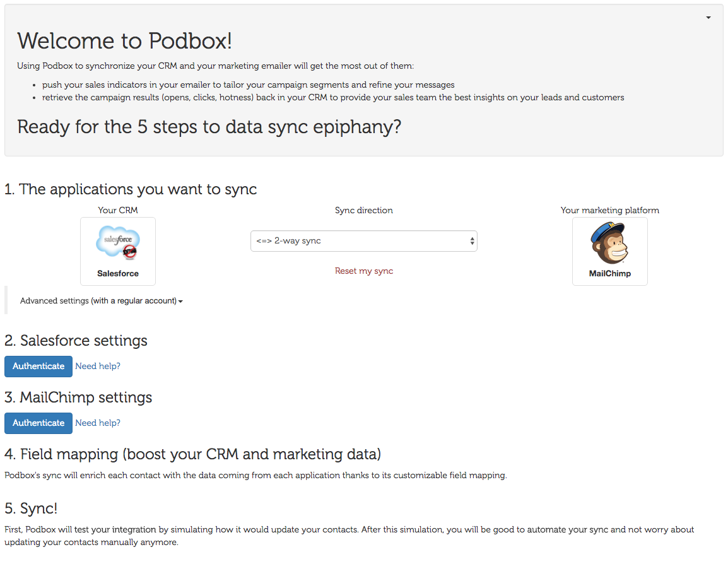Viewport: 728px width, 564px height.
Task: Click the retrieve the campaign results bullet
Action: 333,98
